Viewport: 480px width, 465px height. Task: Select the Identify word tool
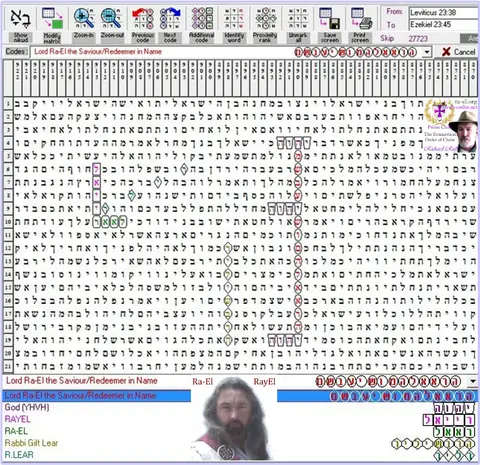[234, 25]
